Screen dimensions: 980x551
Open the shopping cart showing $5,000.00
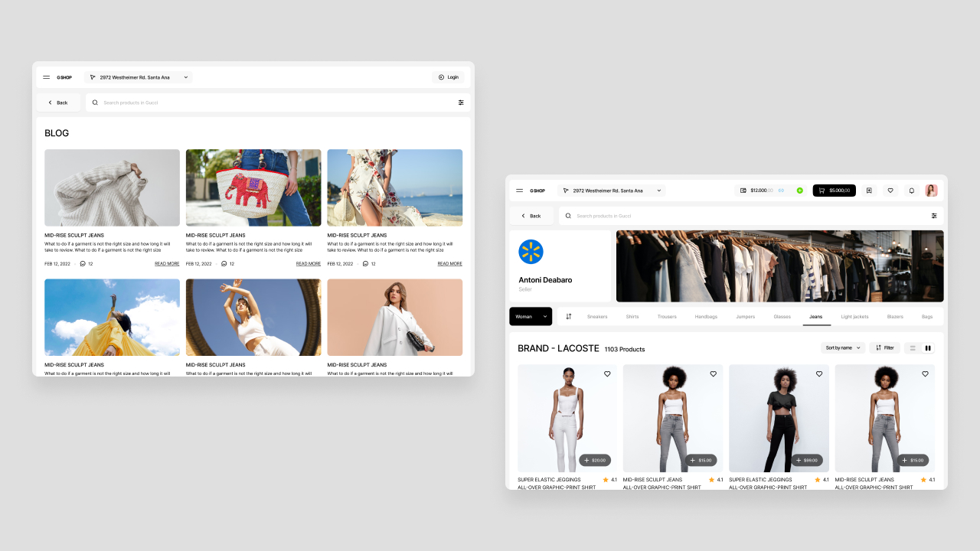[x=834, y=191]
